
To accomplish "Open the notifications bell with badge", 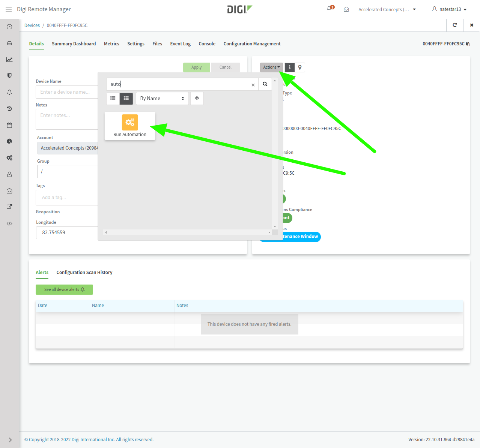I will (x=330, y=8).
